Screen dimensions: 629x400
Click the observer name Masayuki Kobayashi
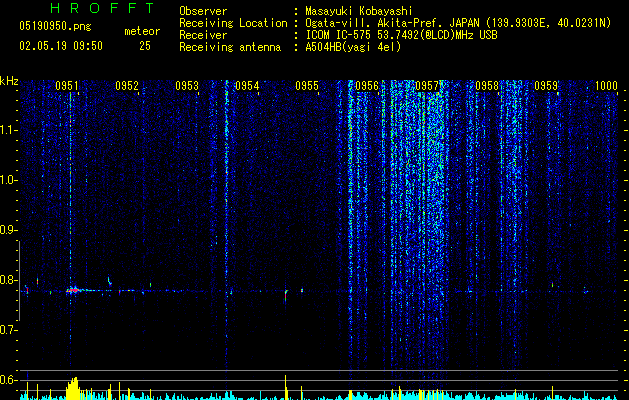pos(359,11)
